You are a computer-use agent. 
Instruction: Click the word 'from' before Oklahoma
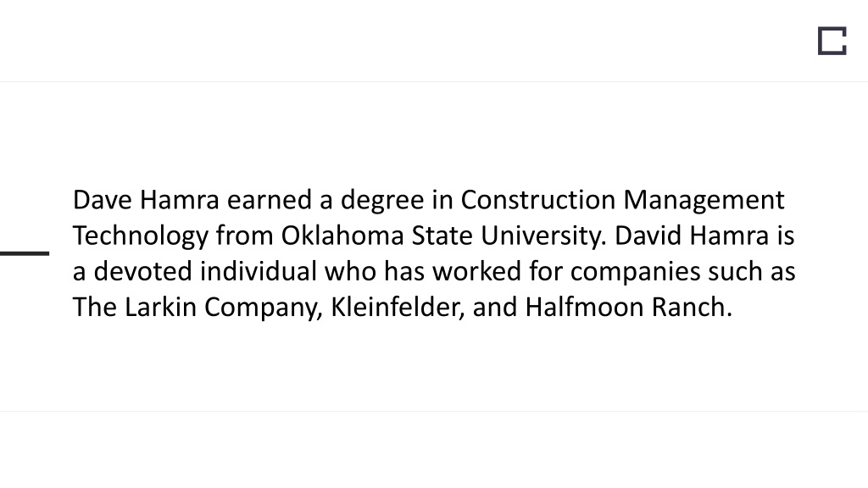point(244,236)
